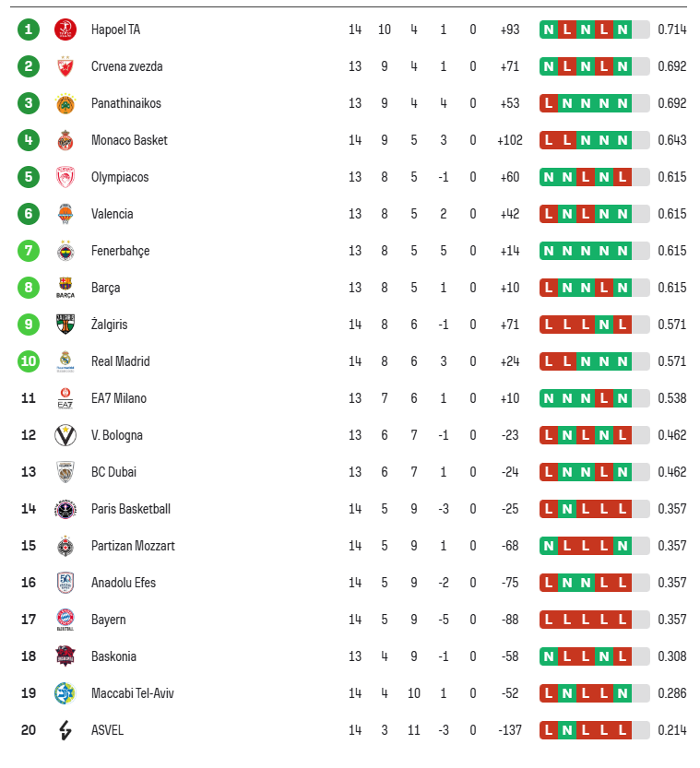Open the Monaco Basket team link
700x768 pixels.
tap(129, 140)
